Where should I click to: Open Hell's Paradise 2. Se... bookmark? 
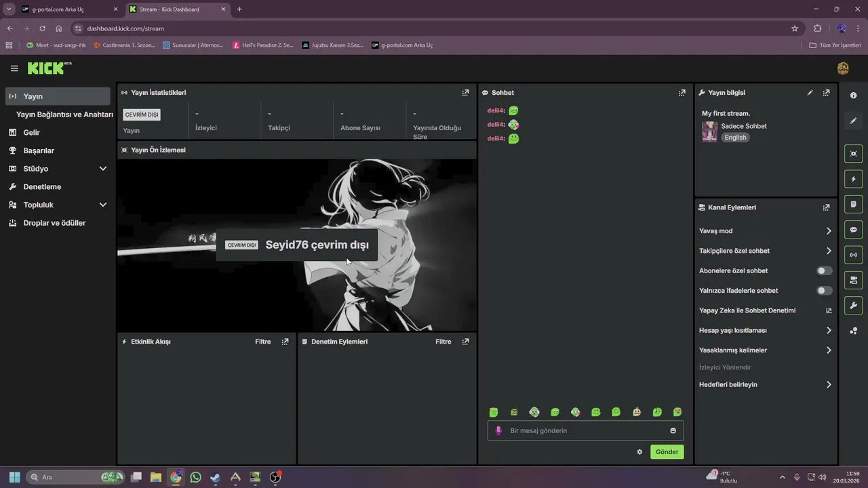coord(262,45)
